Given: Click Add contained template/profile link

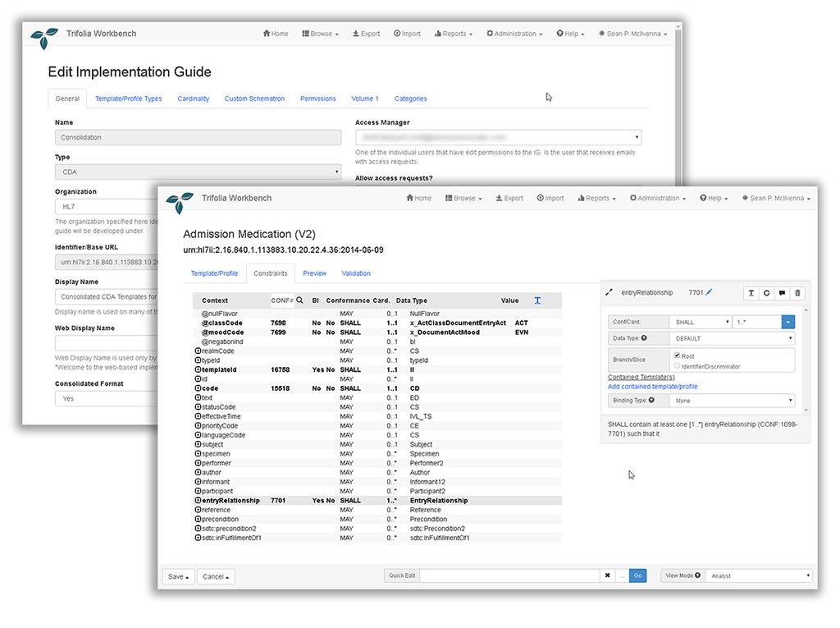Looking at the screenshot, I should [x=652, y=386].
